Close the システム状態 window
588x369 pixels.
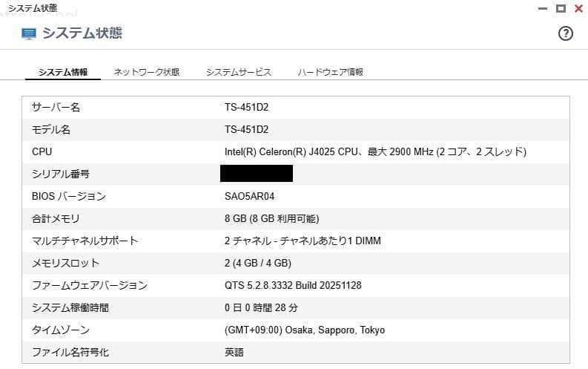pos(576,8)
